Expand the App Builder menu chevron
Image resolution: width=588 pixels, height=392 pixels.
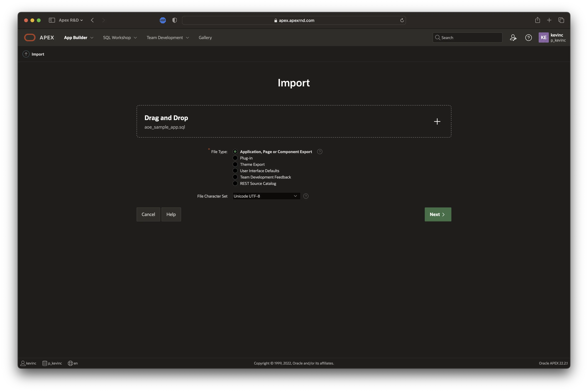(92, 38)
